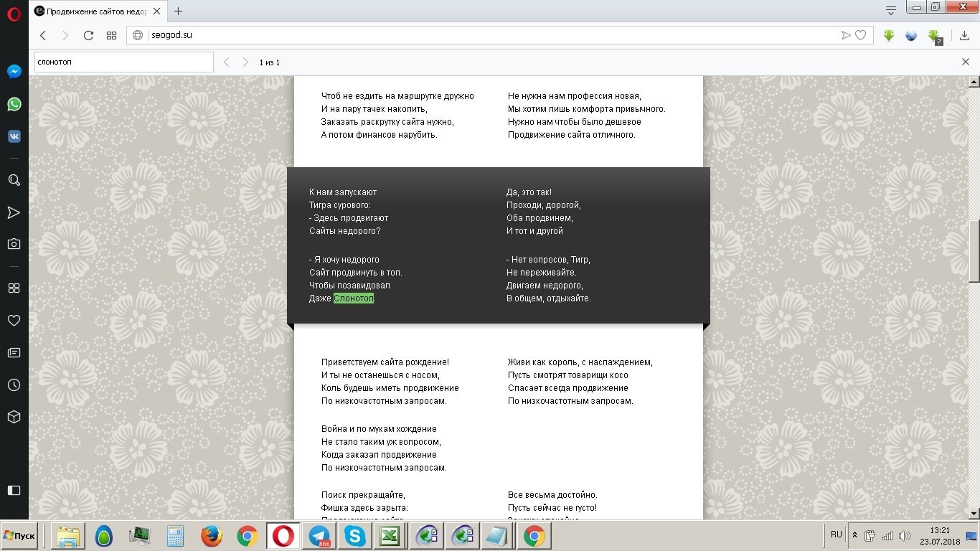This screenshot has height=551, width=980.
Task: Click the find-in-page search field
Action: click(123, 62)
